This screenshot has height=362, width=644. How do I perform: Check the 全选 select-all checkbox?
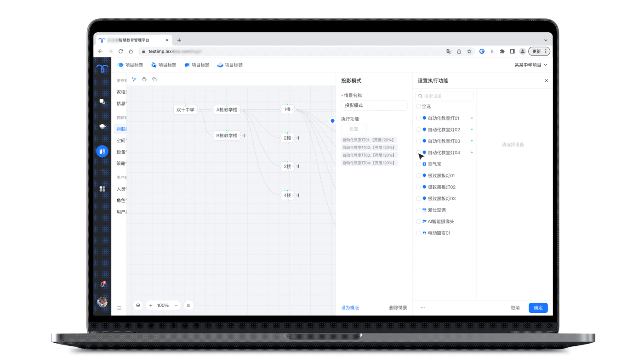pyautogui.click(x=418, y=107)
